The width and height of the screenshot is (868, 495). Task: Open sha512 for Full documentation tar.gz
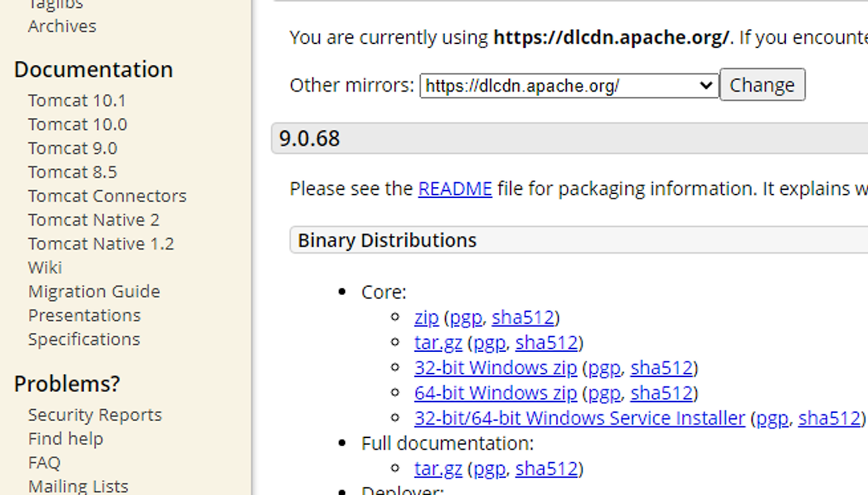point(547,469)
